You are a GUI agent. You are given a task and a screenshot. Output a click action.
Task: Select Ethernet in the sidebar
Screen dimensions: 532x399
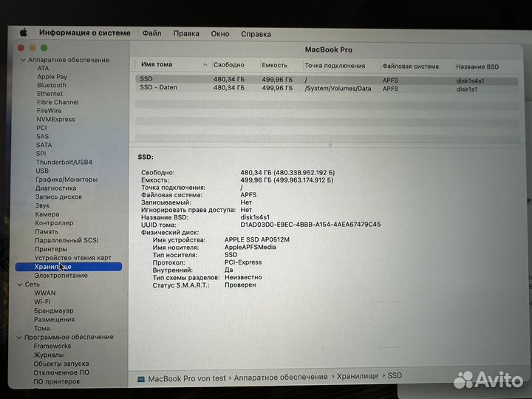point(50,94)
